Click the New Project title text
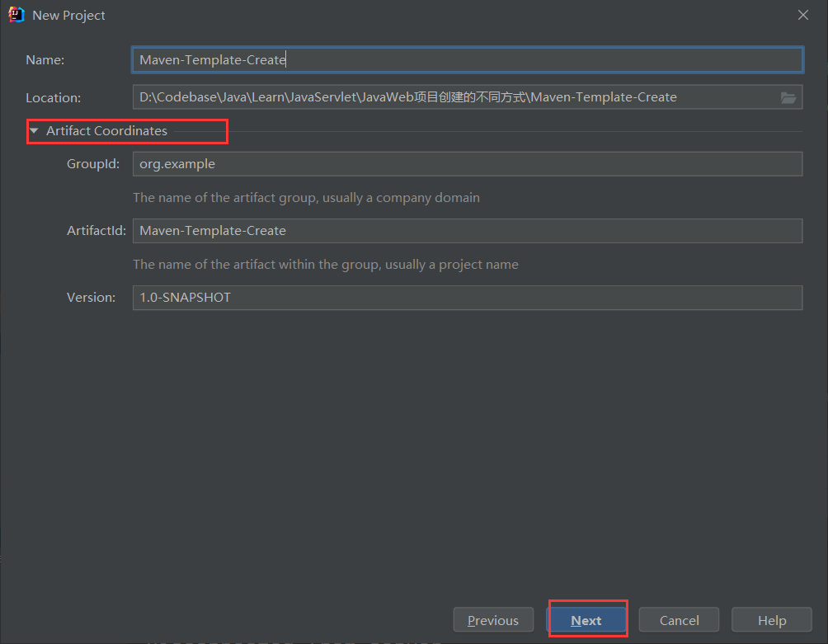The width and height of the screenshot is (828, 644). click(x=69, y=16)
